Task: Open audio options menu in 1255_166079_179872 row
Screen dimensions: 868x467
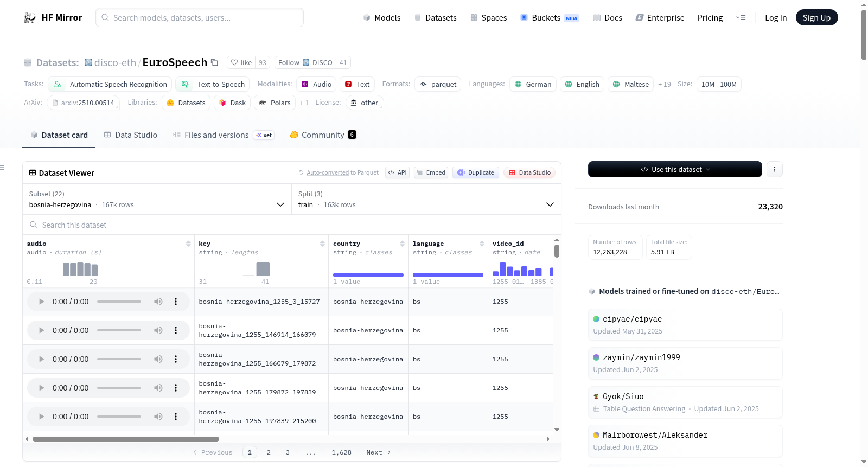Action: 176,359
